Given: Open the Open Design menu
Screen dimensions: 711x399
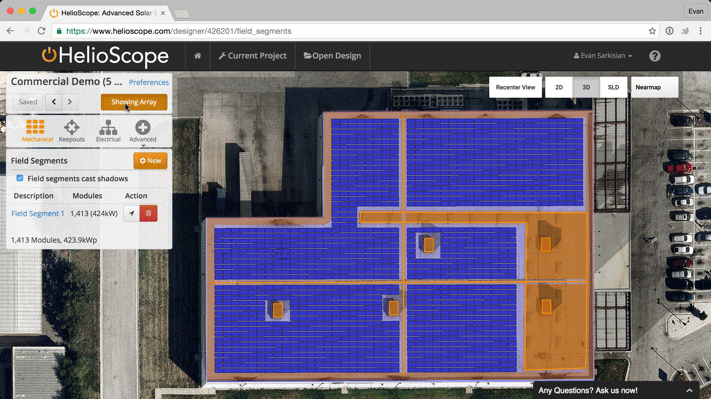Looking at the screenshot, I should (332, 56).
